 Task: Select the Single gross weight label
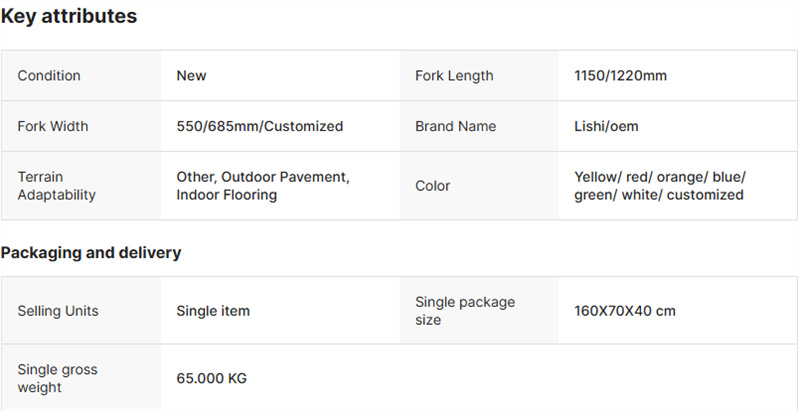click(57, 378)
